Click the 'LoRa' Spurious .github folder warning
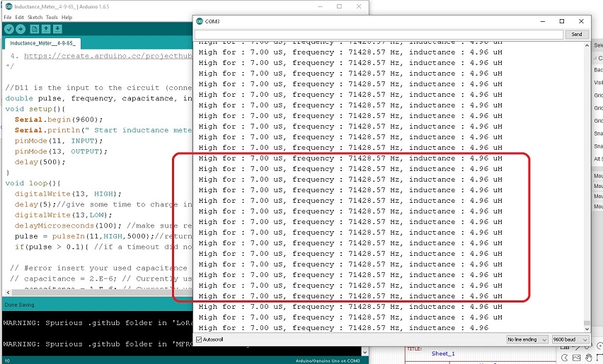 point(98,323)
